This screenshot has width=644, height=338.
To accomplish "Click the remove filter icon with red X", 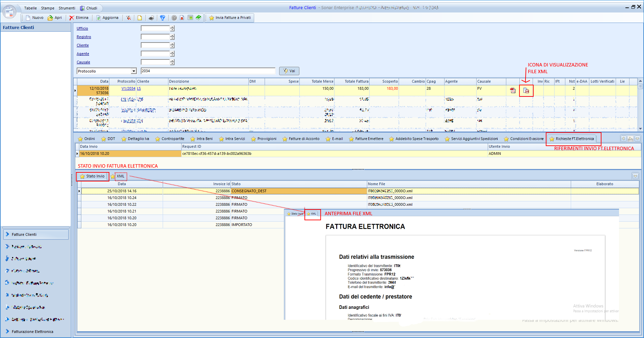I will 129,18.
